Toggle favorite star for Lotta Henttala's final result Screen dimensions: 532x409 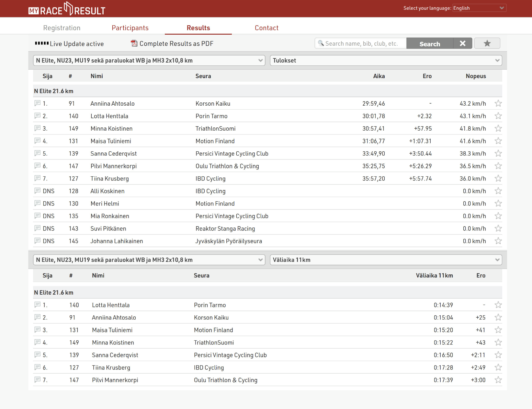pyautogui.click(x=498, y=116)
